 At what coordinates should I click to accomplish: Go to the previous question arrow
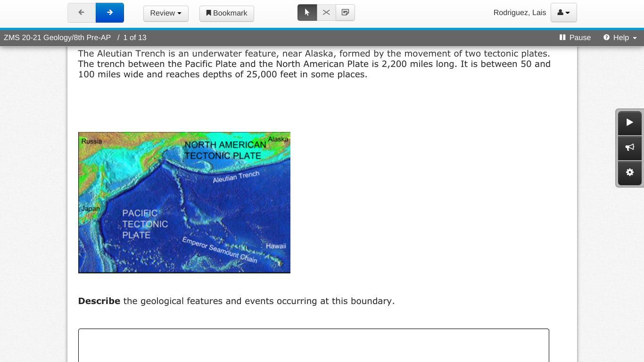click(82, 13)
